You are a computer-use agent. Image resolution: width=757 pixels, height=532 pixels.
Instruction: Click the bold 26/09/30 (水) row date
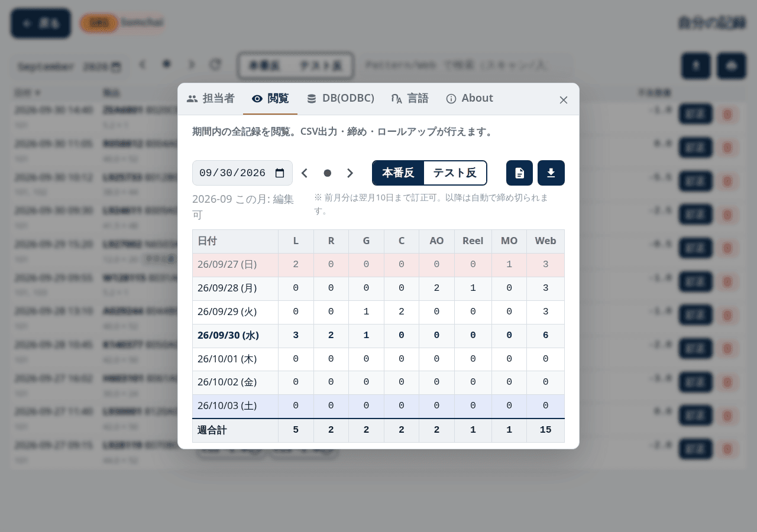228,336
